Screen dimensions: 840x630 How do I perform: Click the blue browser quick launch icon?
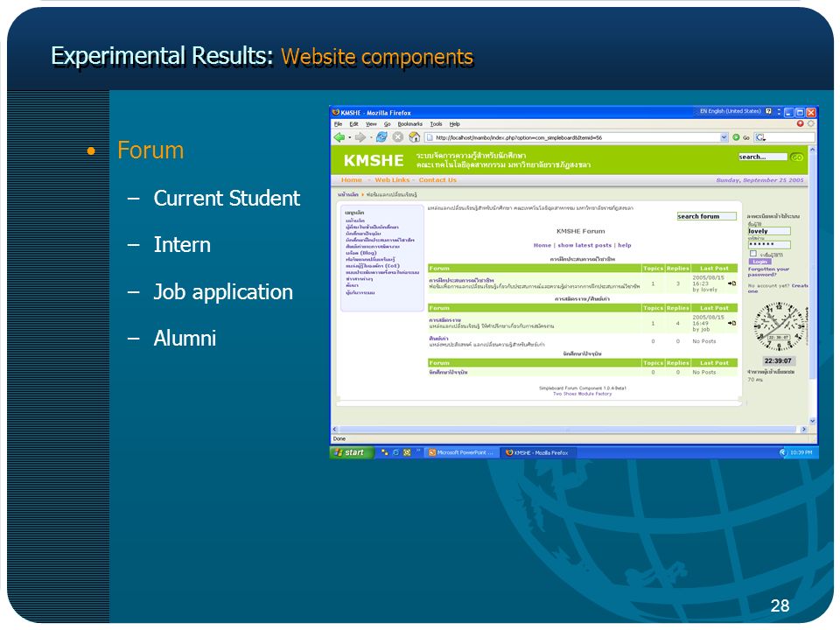[395, 452]
